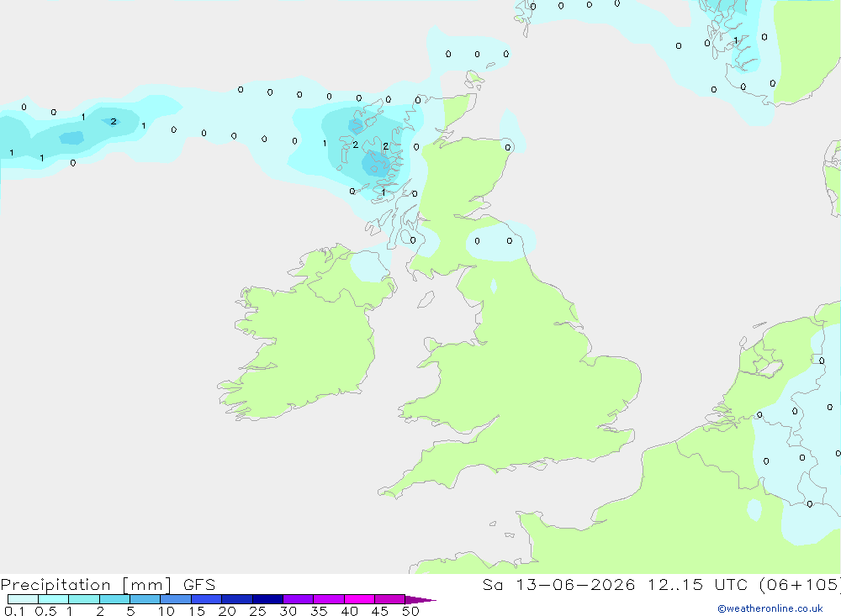Click the '30' legend scale label
The image size is (841, 616).
[288, 611]
